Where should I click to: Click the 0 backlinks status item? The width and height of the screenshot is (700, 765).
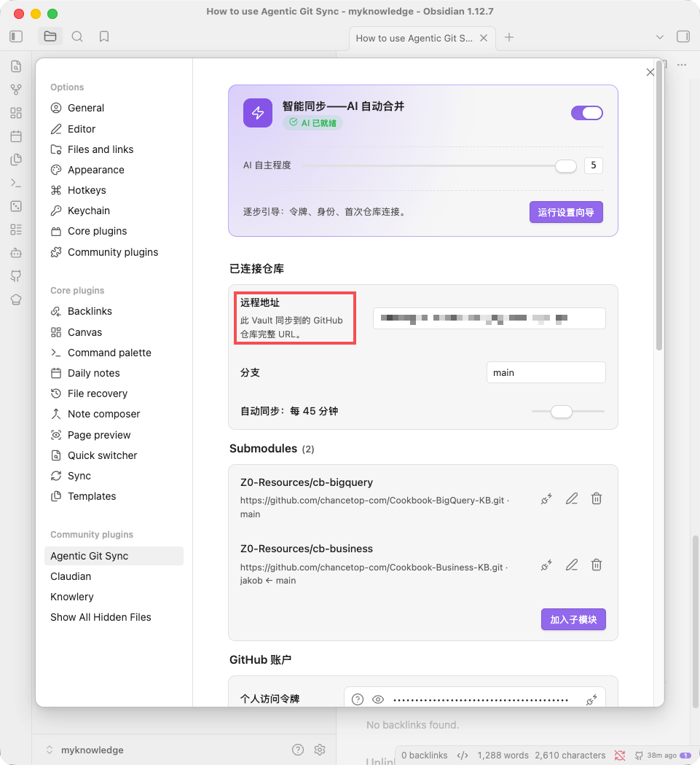coord(424,756)
